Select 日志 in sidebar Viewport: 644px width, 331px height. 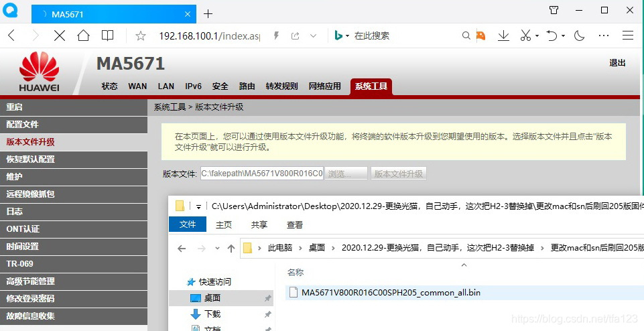click(x=74, y=212)
